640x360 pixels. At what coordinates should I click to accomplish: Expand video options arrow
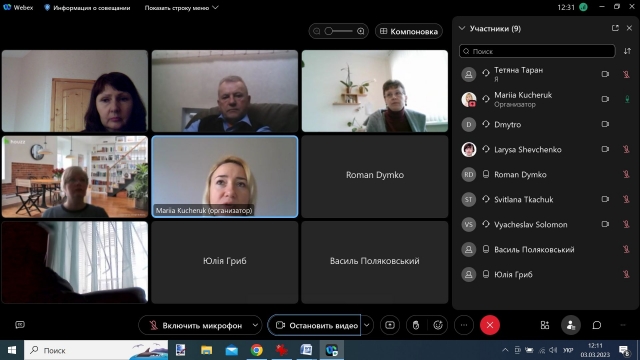coord(367,325)
